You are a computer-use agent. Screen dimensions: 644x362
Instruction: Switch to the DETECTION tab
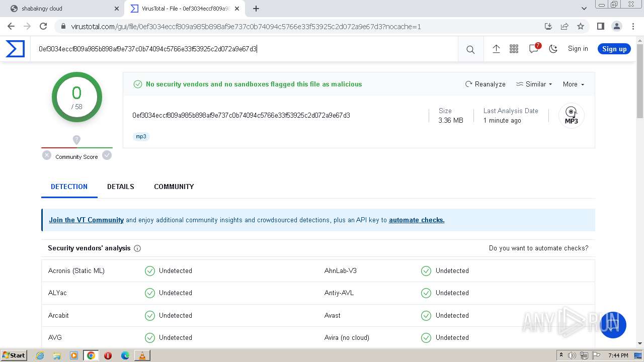tap(69, 187)
